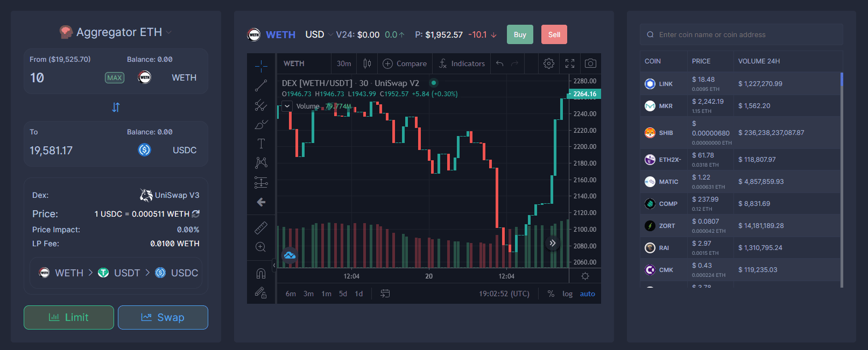Viewport: 868px width, 350px height.
Task: Open the 30m interval dropdown
Action: click(x=344, y=63)
